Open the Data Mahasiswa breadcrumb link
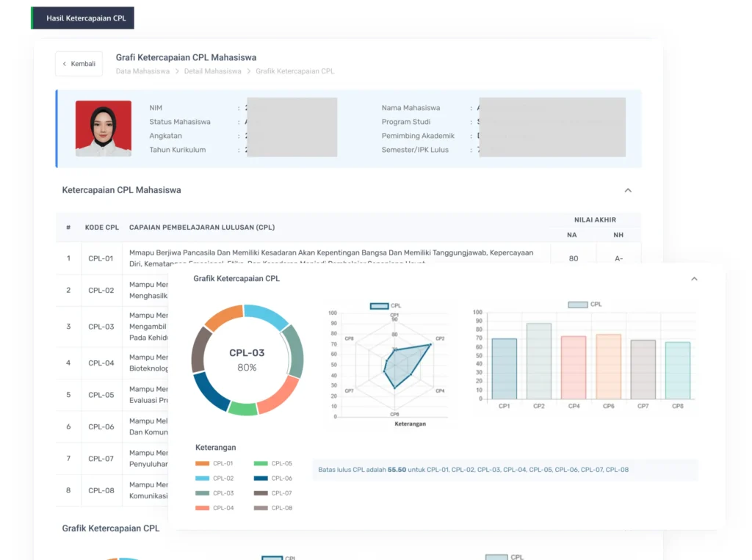Viewport: 752px width, 560px height. tap(142, 71)
